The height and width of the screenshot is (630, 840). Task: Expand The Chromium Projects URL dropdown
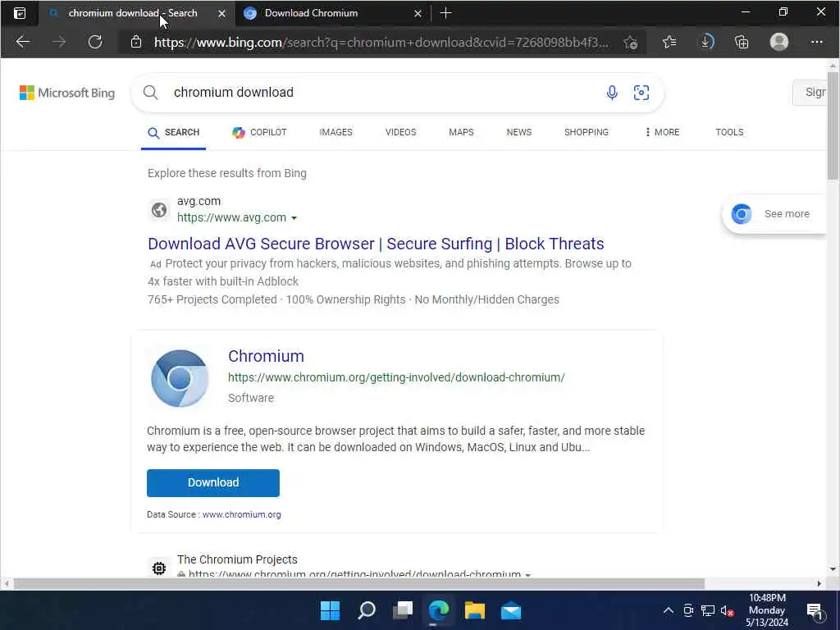tap(527, 574)
